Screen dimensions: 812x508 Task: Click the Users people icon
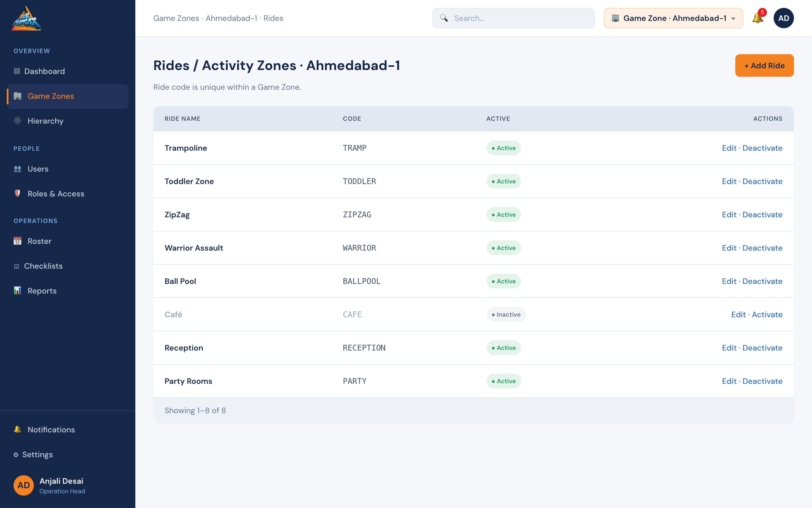pos(17,169)
